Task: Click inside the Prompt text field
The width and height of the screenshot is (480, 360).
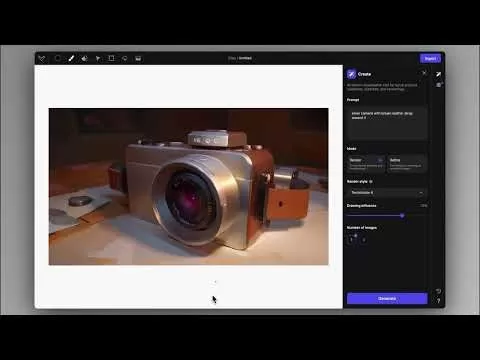Action: click(x=387, y=123)
